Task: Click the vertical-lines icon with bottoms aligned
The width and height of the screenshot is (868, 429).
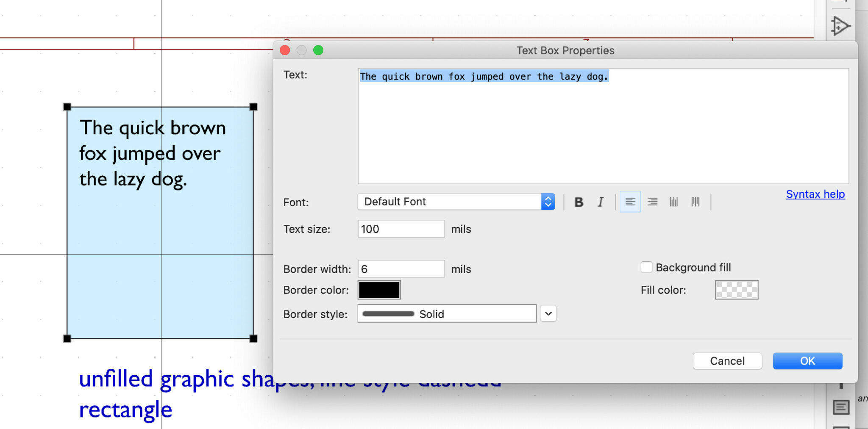Action: (674, 202)
